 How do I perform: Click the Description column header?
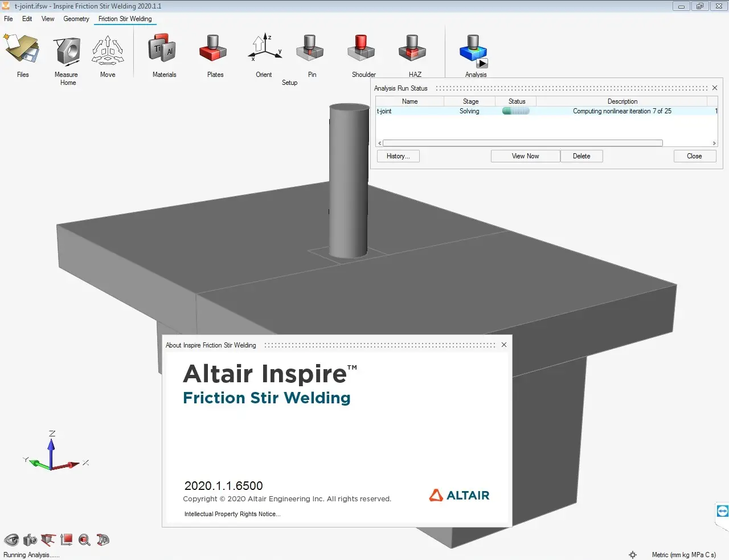622,101
